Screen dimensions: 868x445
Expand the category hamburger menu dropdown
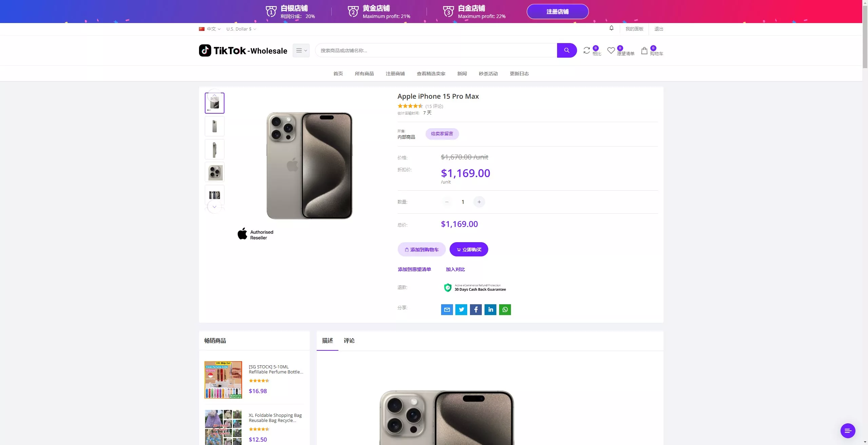coord(301,51)
